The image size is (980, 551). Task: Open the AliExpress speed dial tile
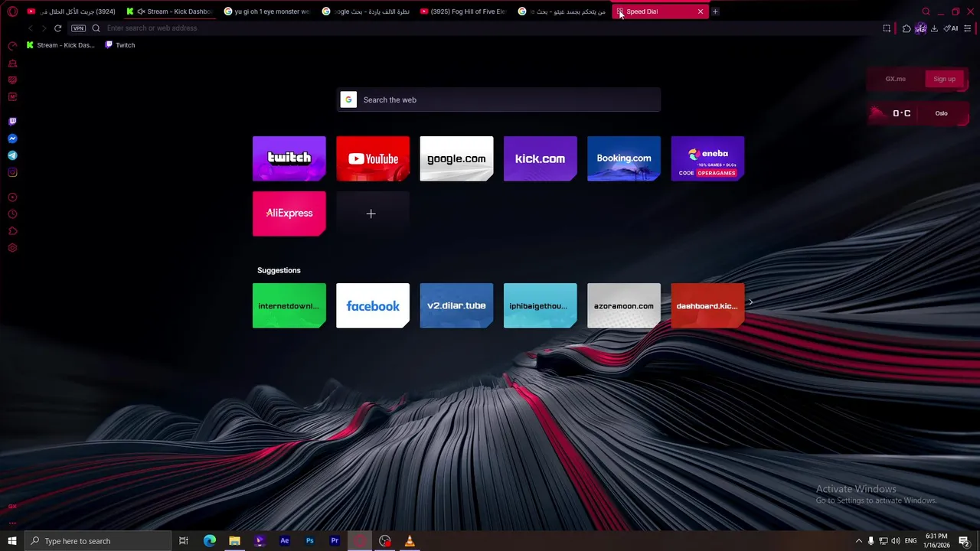tap(289, 214)
